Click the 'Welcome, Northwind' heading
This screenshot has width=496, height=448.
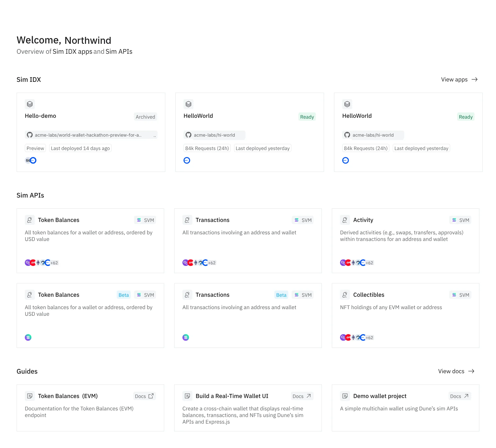coord(64,40)
